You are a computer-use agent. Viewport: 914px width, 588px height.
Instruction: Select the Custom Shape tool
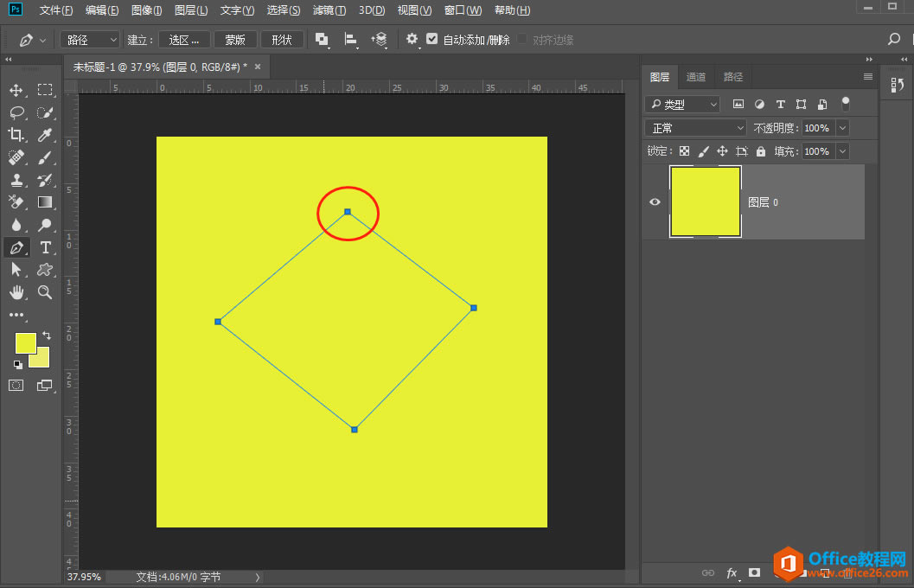(x=45, y=269)
